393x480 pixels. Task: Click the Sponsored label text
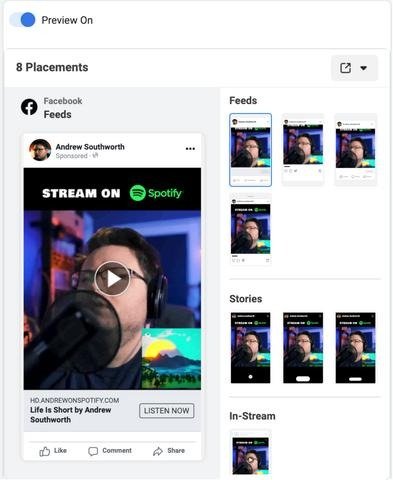71,156
